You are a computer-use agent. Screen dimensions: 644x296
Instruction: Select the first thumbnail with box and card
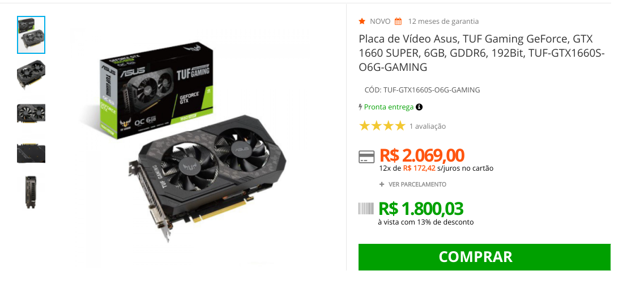coord(31,35)
